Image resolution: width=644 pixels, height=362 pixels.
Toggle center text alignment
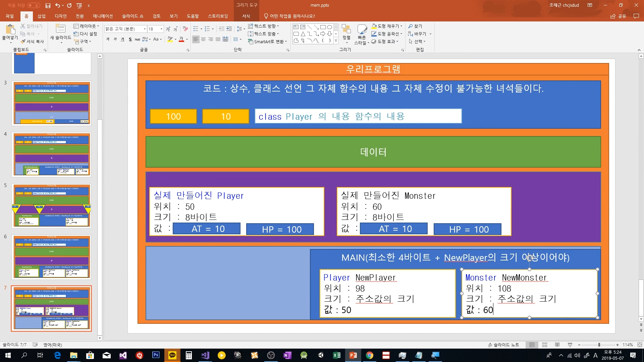pyautogui.click(x=203, y=40)
